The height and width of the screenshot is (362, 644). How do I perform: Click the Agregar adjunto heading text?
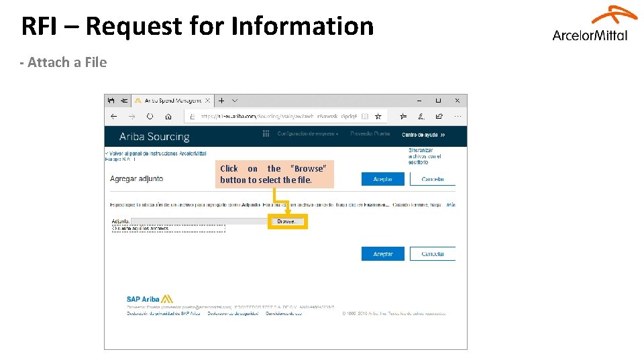coord(137,179)
